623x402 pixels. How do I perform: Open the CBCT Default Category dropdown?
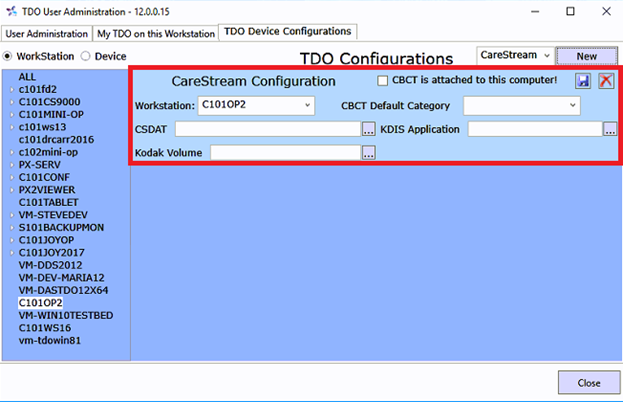coord(572,104)
